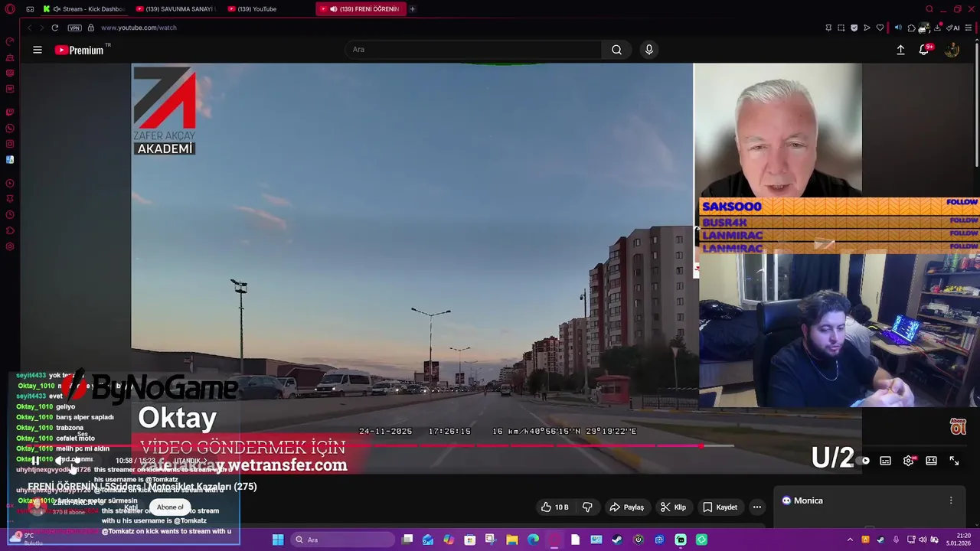
Task: Open Microsoft Edge from the taskbar
Action: pos(533,540)
